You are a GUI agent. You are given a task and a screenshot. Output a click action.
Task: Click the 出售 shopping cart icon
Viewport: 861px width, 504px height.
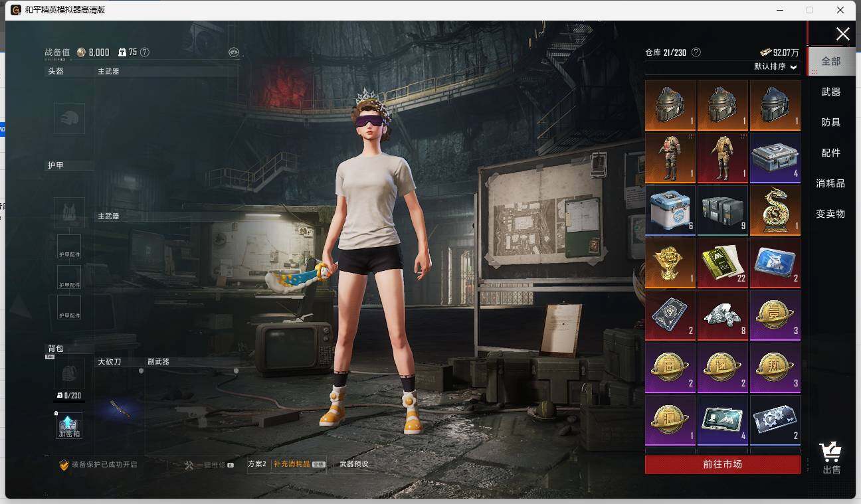[x=831, y=458]
